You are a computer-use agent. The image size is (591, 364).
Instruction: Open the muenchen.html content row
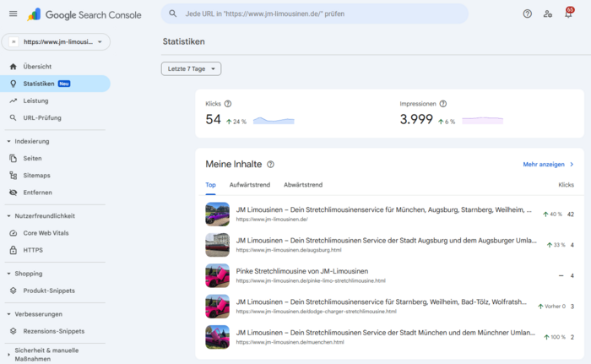[x=390, y=337]
